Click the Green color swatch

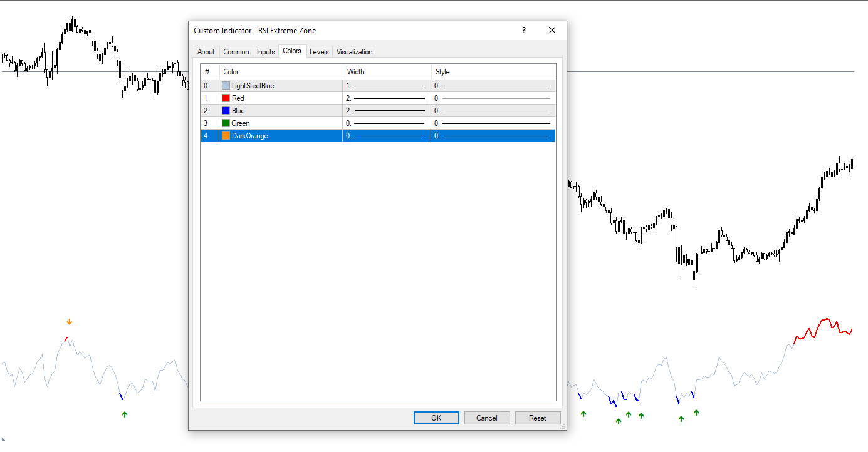coord(226,123)
